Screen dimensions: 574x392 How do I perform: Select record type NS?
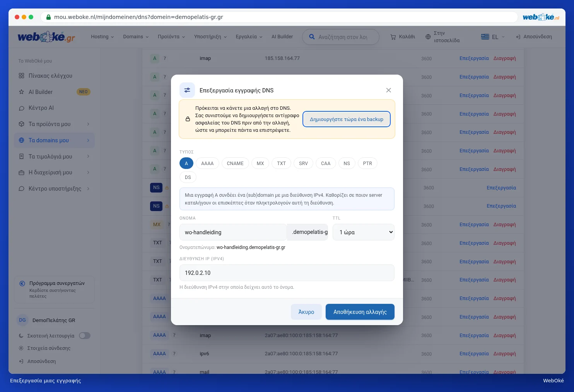coord(347,164)
